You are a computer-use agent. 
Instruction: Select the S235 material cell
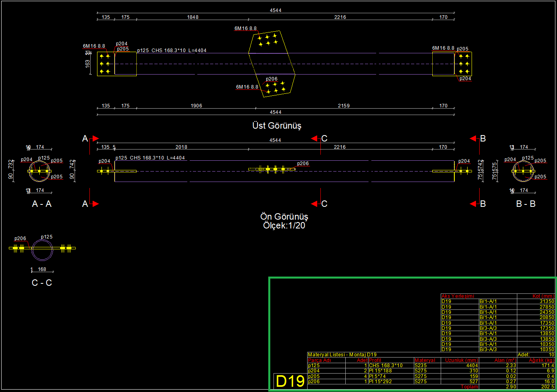pyautogui.click(x=421, y=366)
